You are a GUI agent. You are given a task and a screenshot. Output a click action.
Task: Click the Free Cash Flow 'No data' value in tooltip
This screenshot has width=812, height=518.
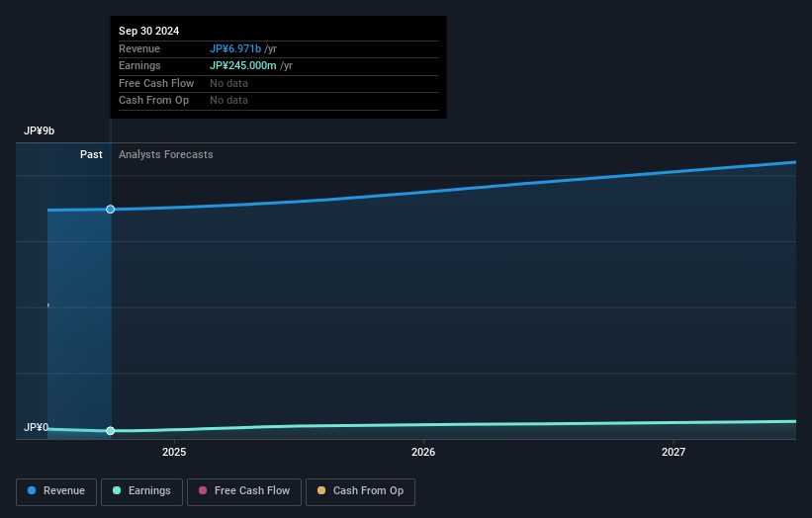[228, 83]
